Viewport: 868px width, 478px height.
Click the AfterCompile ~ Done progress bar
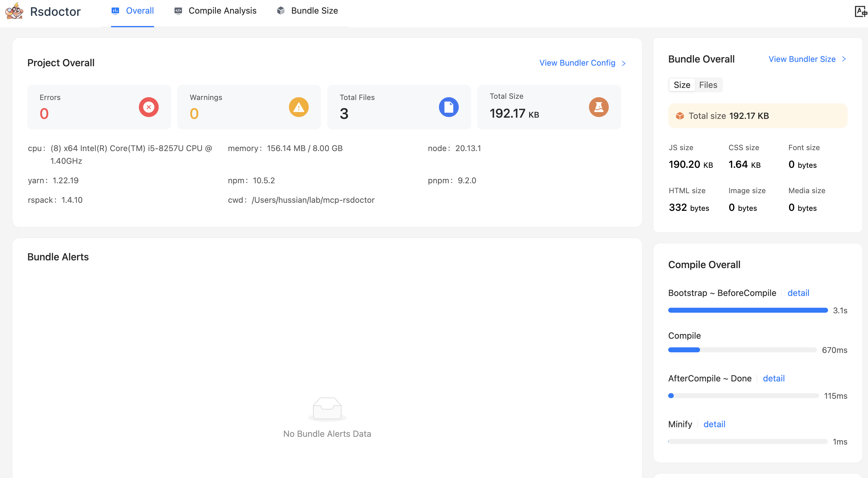tap(743, 396)
